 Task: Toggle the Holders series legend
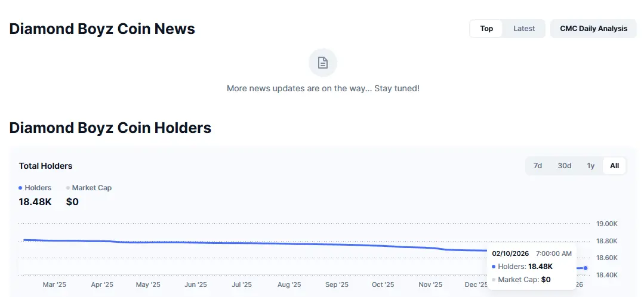click(x=35, y=188)
